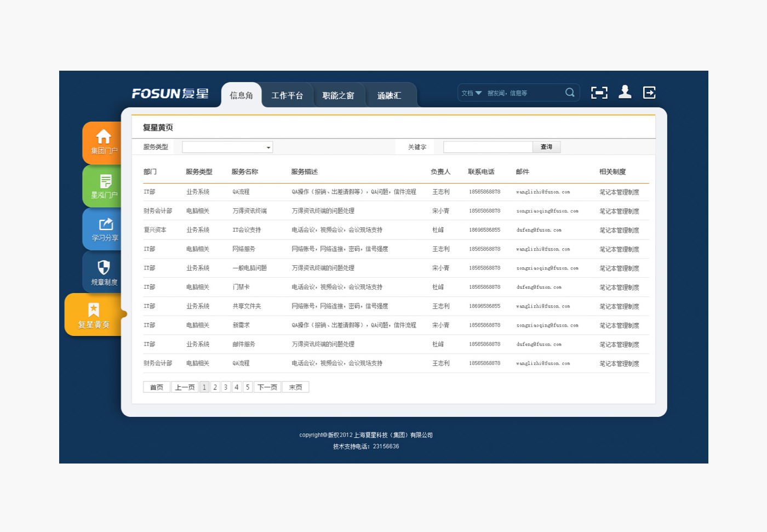Click the 末页 last page button
The height and width of the screenshot is (532, 767).
point(295,387)
